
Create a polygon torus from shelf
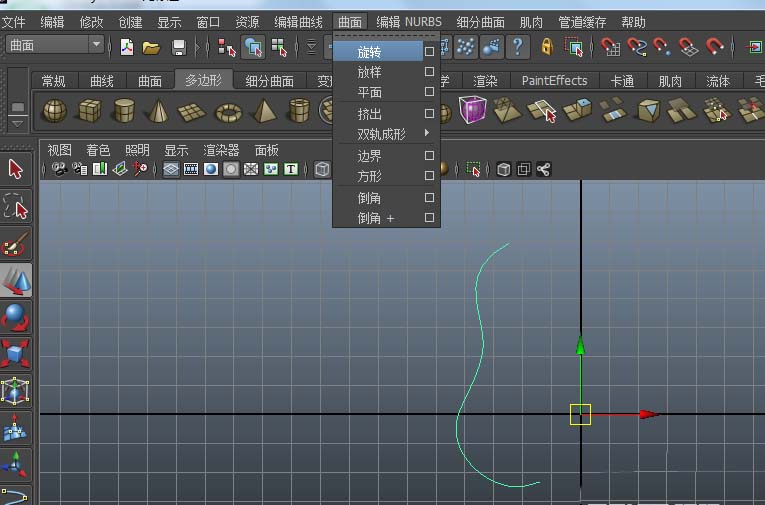tap(228, 113)
